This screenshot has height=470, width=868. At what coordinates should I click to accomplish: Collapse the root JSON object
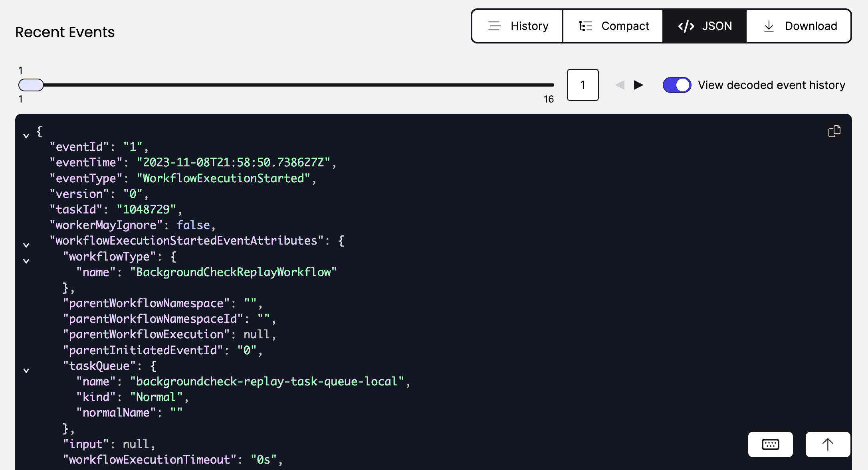click(26, 136)
